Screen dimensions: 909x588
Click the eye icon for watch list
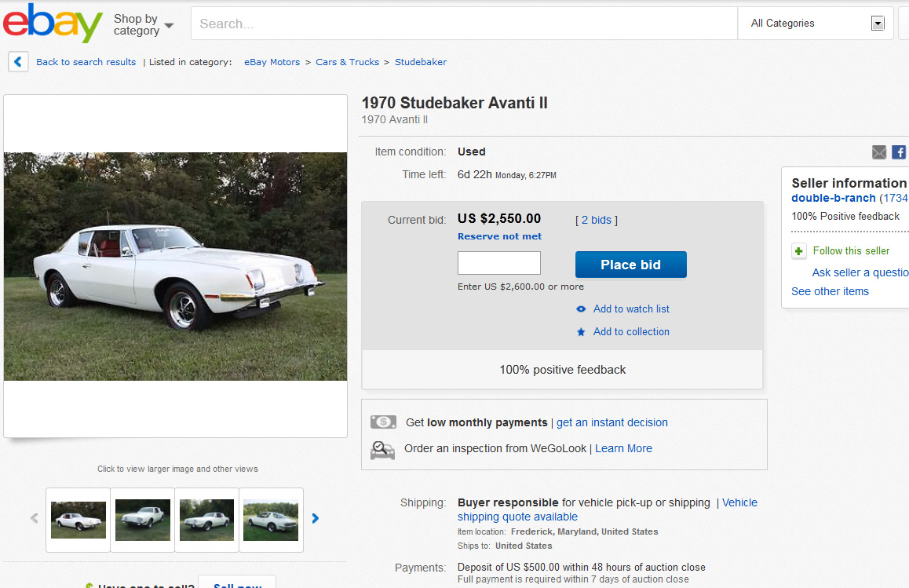[x=581, y=309]
